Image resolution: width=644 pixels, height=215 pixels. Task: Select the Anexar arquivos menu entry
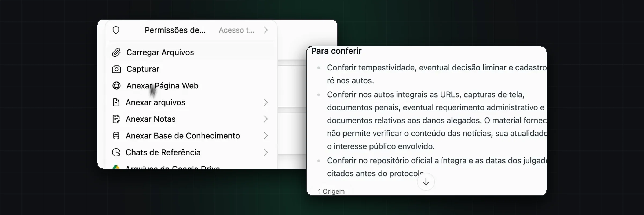click(191, 102)
